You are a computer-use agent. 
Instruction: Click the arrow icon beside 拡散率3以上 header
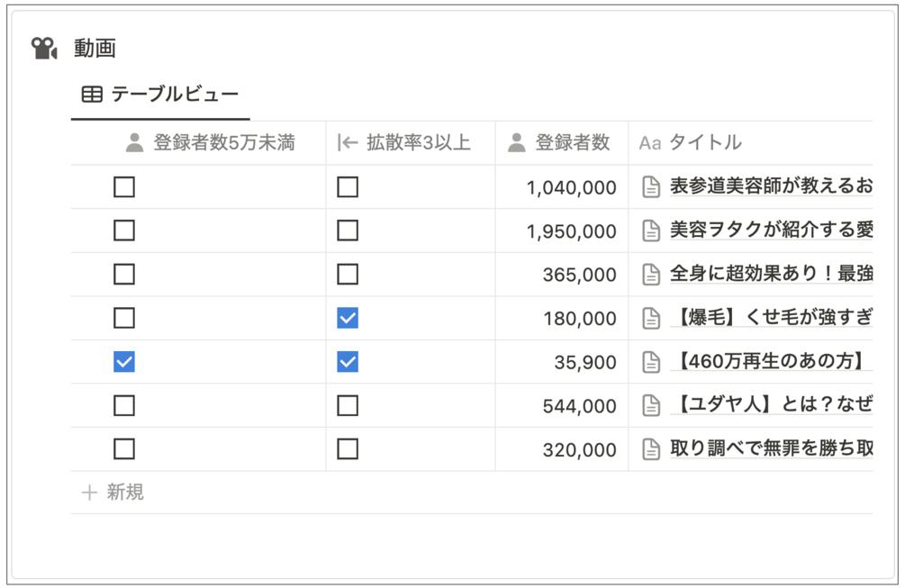pyautogui.click(x=348, y=142)
